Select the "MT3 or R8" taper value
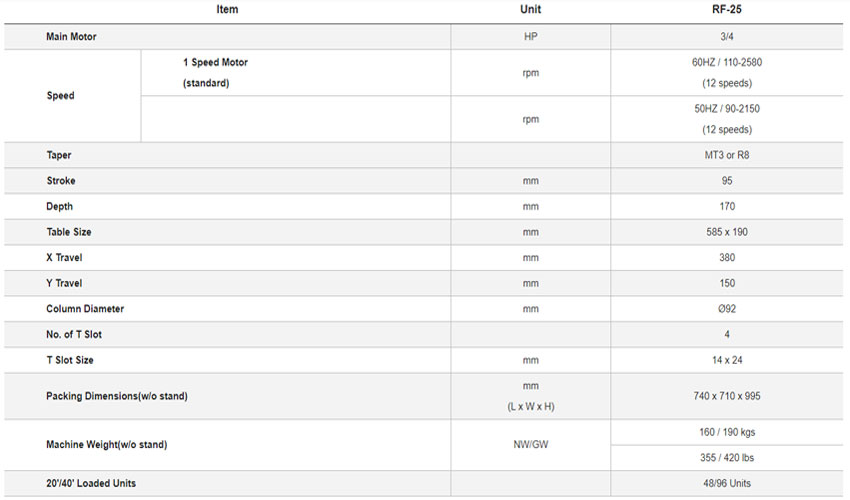The width and height of the screenshot is (850, 500). 726,155
